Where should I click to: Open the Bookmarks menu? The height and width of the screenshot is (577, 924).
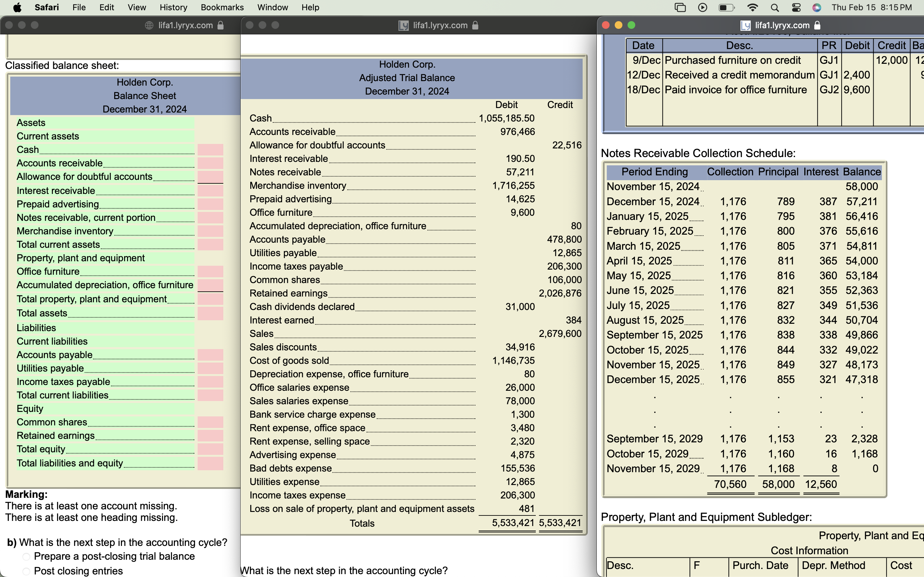[222, 8]
